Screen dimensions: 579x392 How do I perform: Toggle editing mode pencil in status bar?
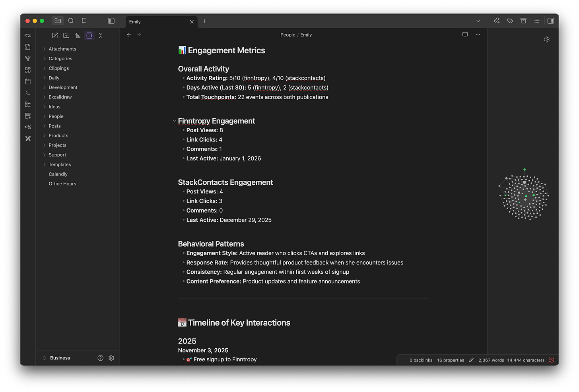(x=471, y=360)
